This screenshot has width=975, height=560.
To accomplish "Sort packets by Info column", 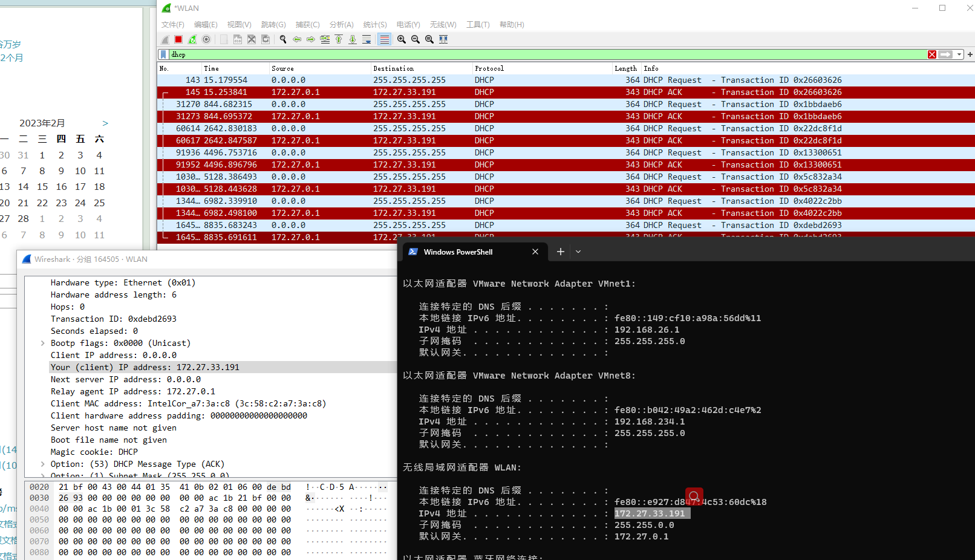I will pyautogui.click(x=807, y=68).
